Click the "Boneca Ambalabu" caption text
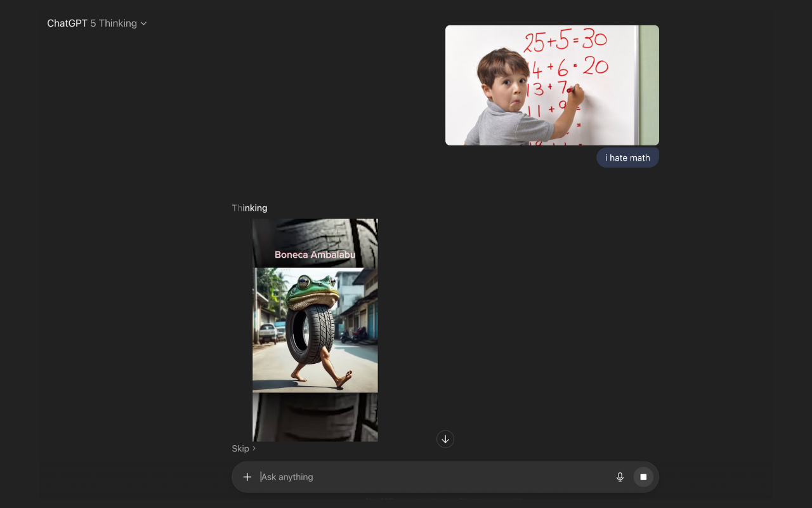812x508 pixels. tap(315, 255)
